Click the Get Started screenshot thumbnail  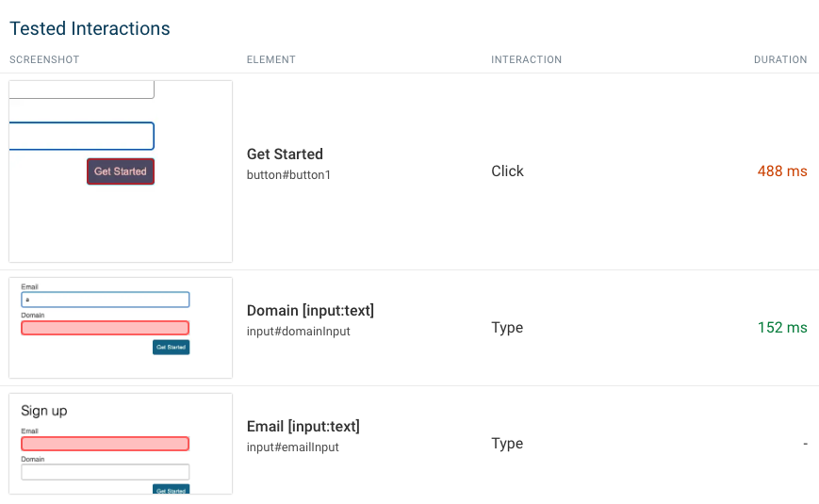pyautogui.click(x=121, y=171)
